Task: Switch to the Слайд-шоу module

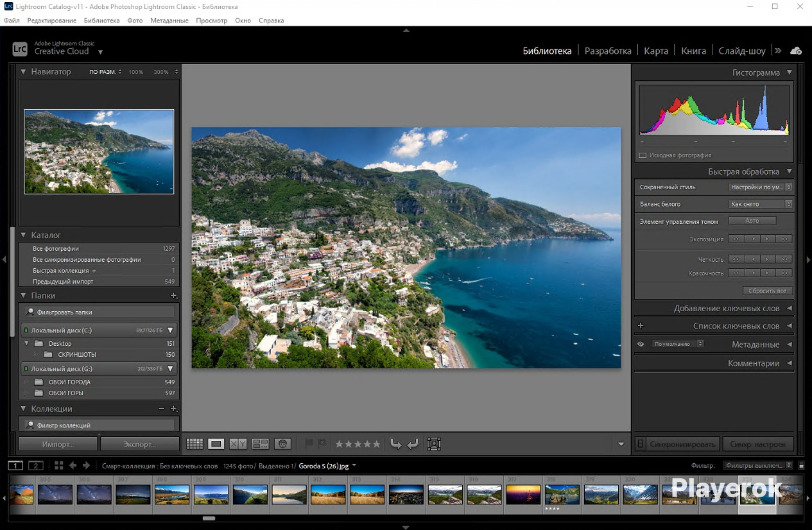Action: point(742,51)
